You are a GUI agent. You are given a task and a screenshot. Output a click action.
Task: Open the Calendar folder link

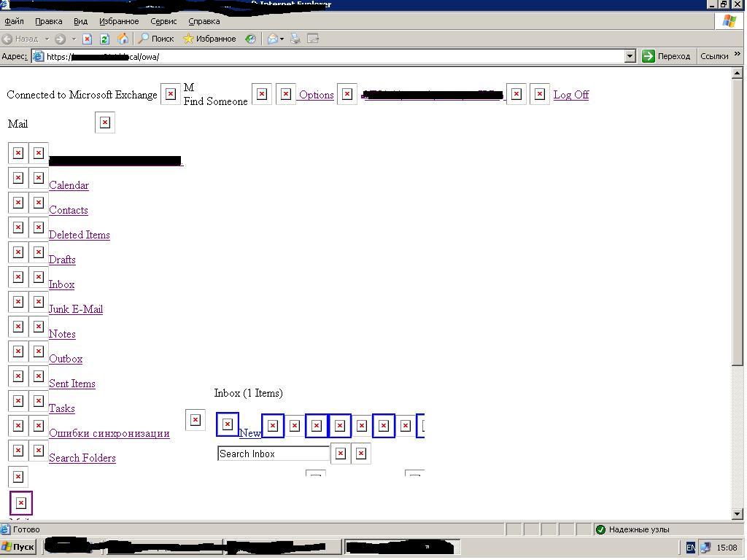69,185
